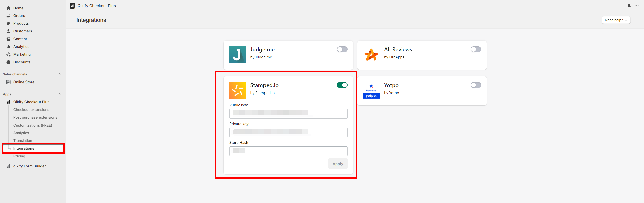Open Marketing section
Image resolution: width=644 pixels, height=203 pixels.
[x=22, y=54]
